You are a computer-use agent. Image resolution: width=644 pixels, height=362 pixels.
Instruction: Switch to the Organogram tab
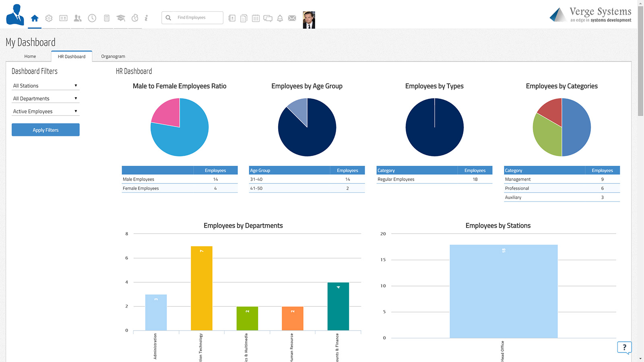[113, 56]
